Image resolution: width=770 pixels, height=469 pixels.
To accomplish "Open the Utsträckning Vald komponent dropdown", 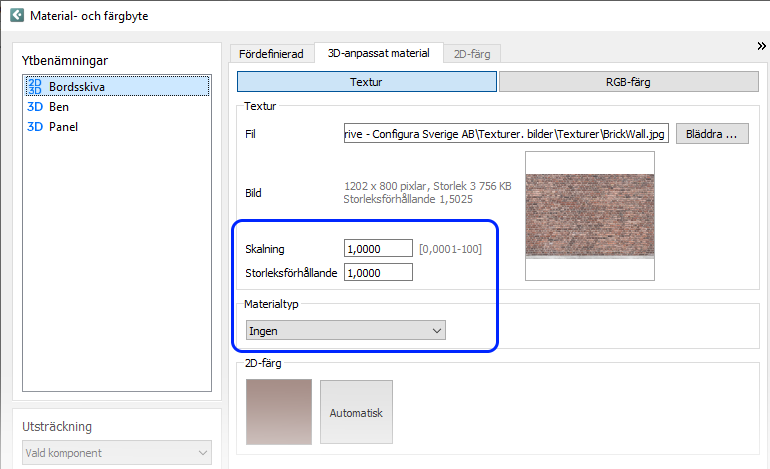I will (x=116, y=453).
